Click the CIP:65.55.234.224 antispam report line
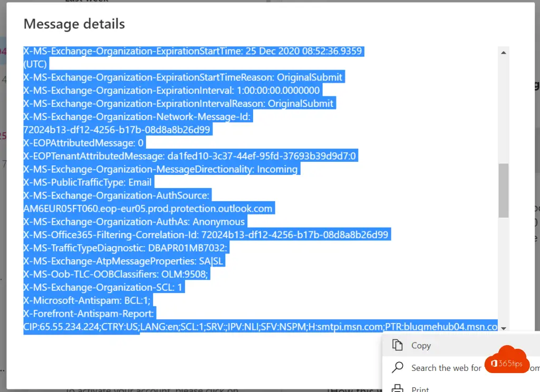 (x=261, y=327)
